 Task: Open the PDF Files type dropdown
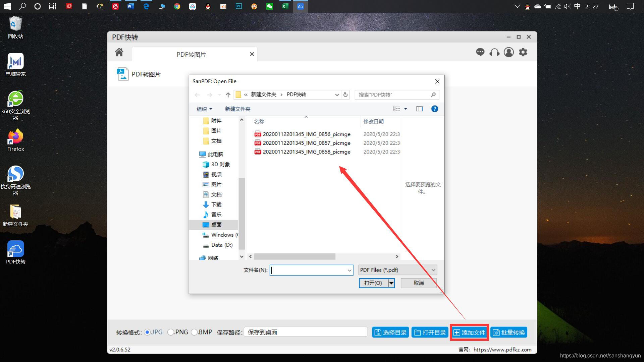click(397, 270)
